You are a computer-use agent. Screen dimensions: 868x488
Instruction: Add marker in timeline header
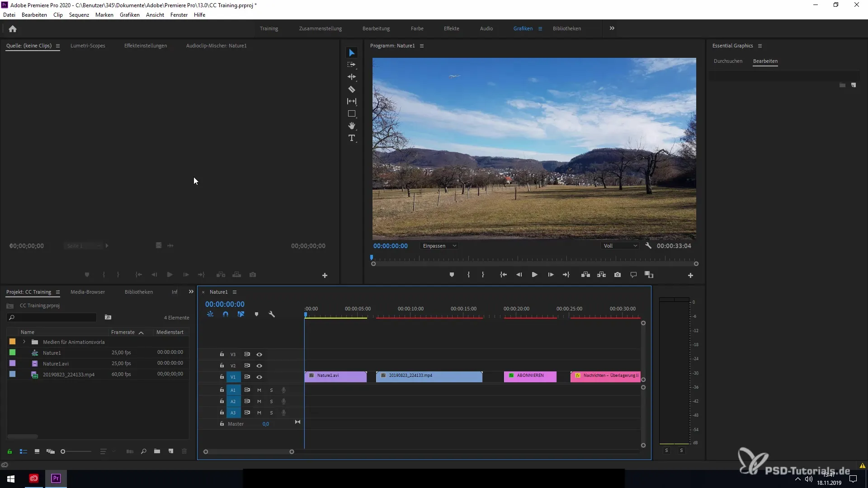256,314
